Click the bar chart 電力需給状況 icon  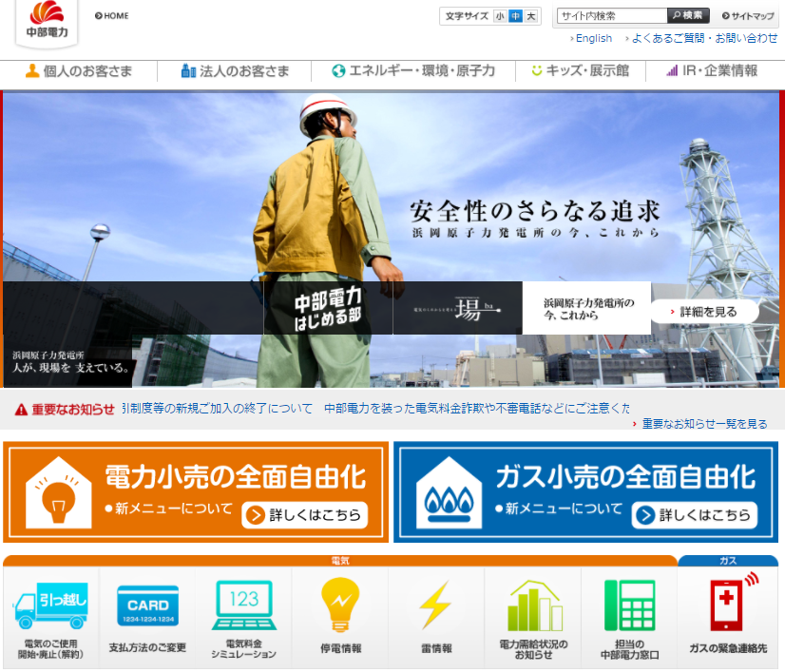point(534,605)
